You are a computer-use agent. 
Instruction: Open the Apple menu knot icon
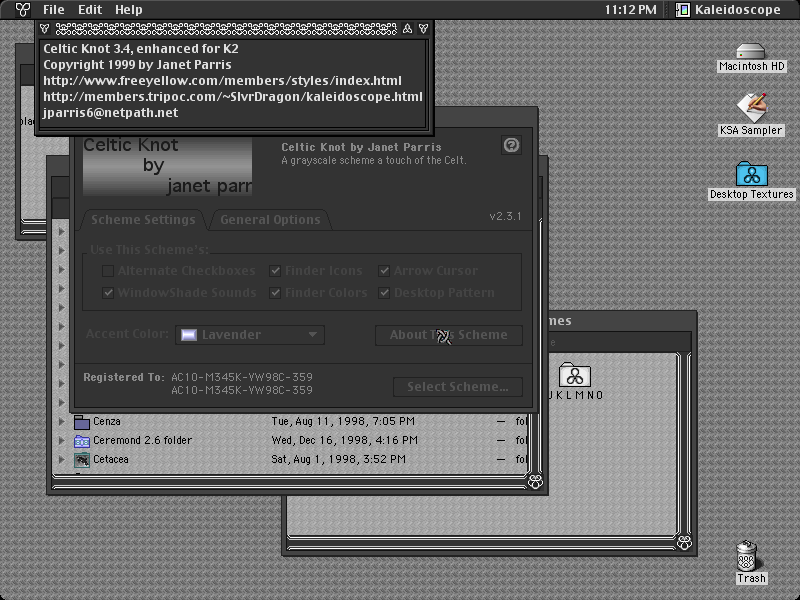point(22,9)
